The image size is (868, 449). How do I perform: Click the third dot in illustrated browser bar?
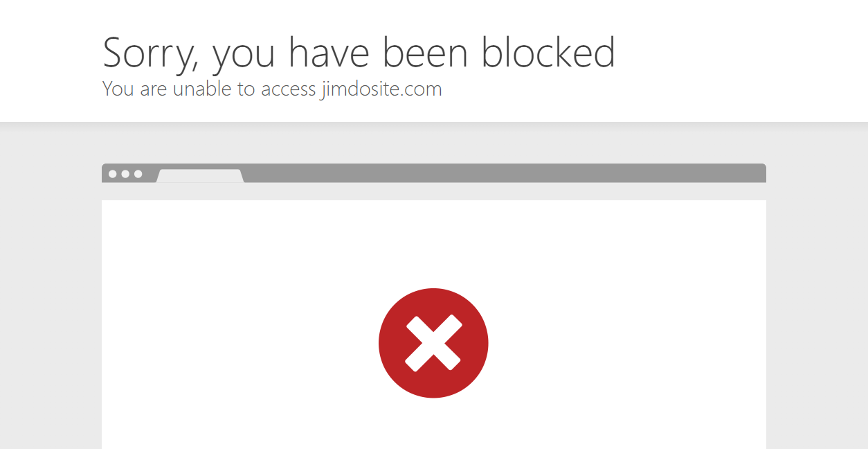(138, 174)
